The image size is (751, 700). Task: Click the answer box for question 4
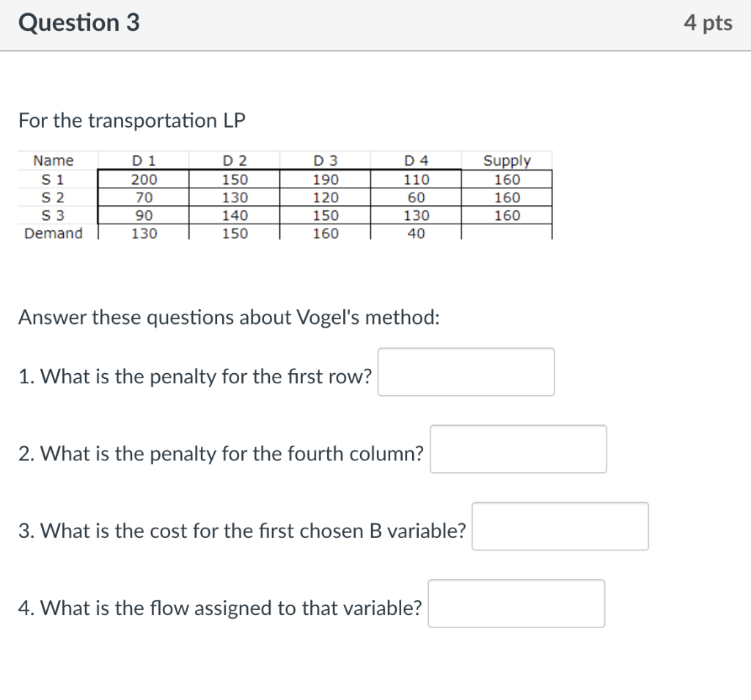[x=516, y=603]
